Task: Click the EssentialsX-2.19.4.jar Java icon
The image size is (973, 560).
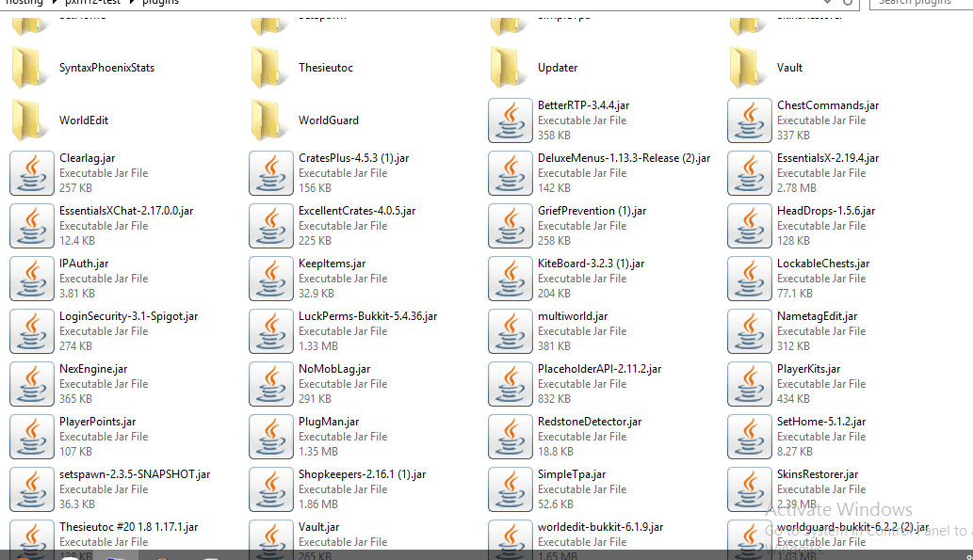Action: (x=750, y=173)
